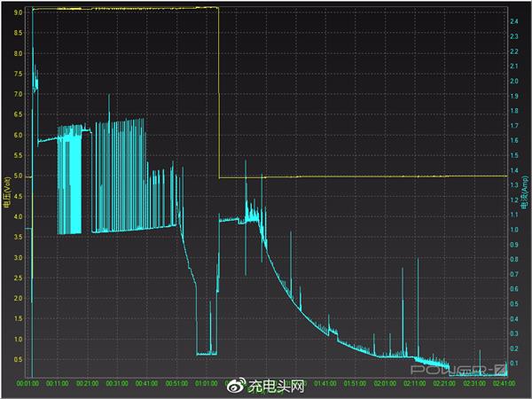Click the 2.0 amp axis tick label
The image size is (532, 399).
(x=514, y=81)
